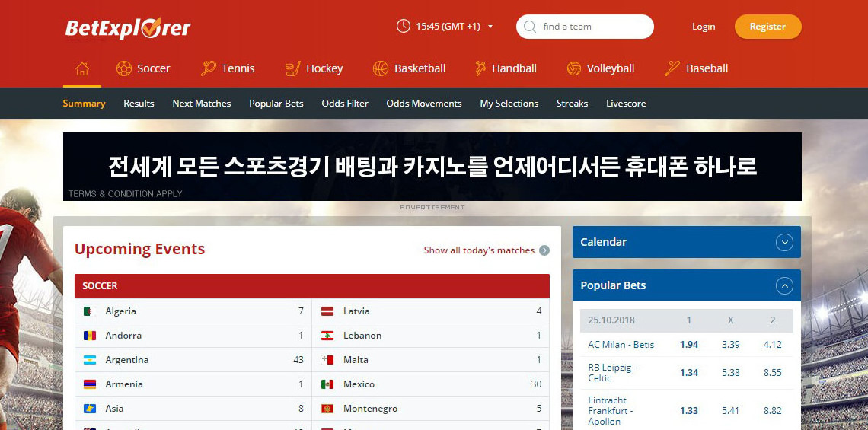The width and height of the screenshot is (868, 430).
Task: Open the Popular Bets tab
Action: click(276, 104)
